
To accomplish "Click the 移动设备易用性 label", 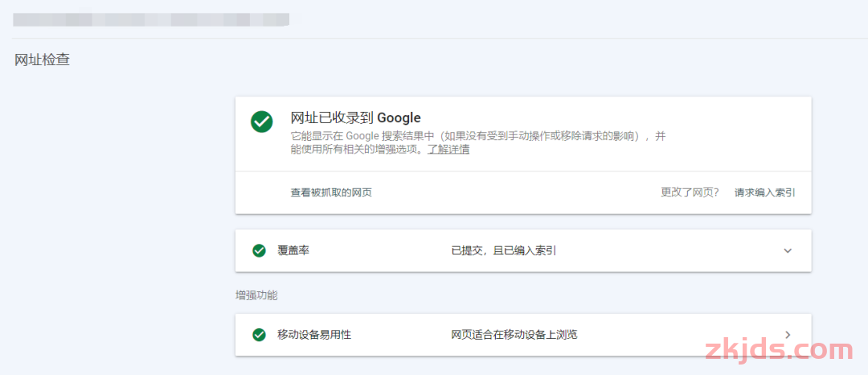I will 314,335.
